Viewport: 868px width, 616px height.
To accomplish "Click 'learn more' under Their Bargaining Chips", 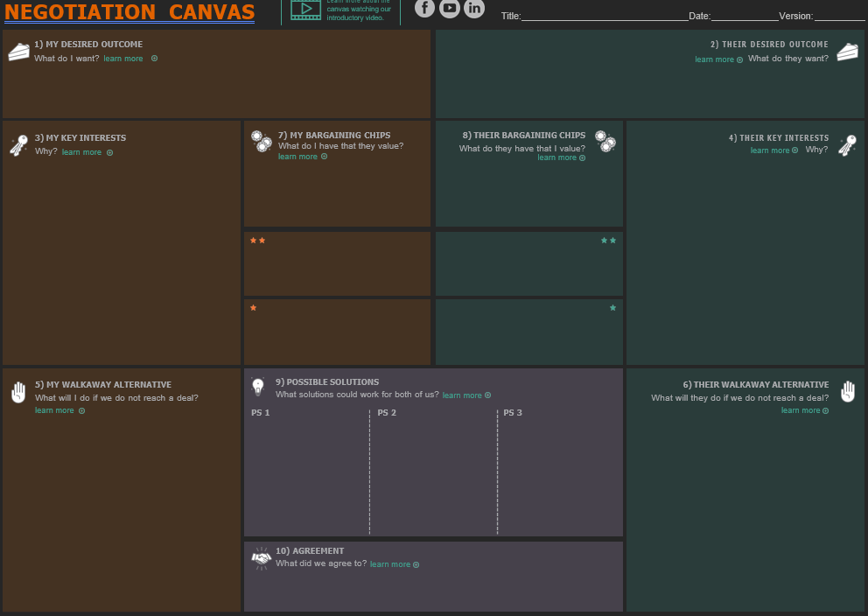I will point(556,157).
